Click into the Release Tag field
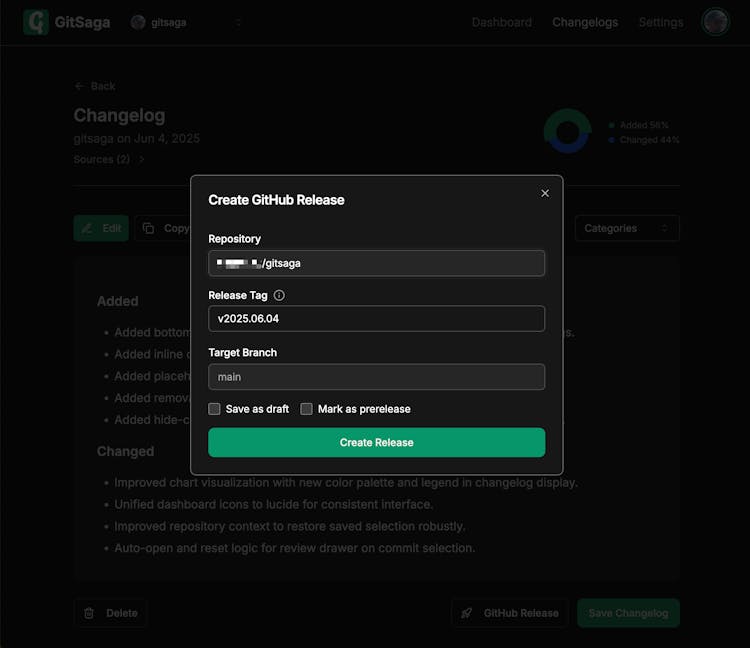 pyautogui.click(x=376, y=319)
